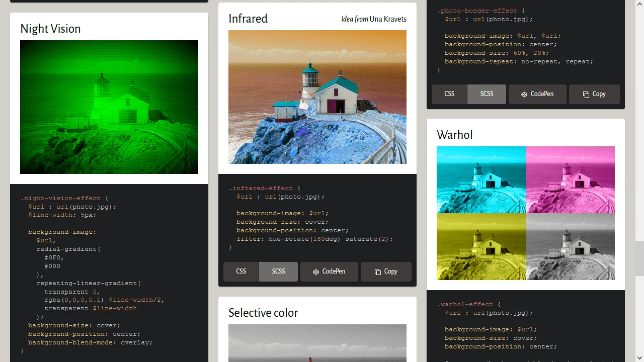Viewport: 644px width, 362px height.
Task: Click the rgba(0,0,0,0.1) gradient line
Action: point(104,300)
